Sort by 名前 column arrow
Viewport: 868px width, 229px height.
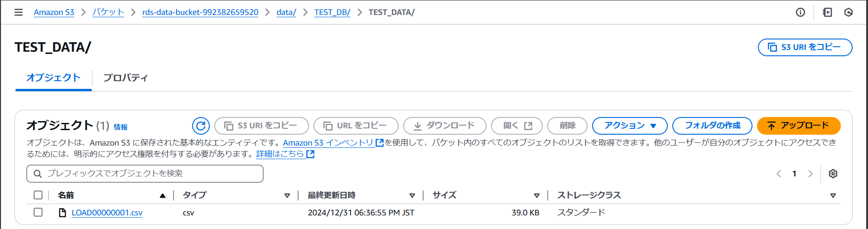point(163,195)
